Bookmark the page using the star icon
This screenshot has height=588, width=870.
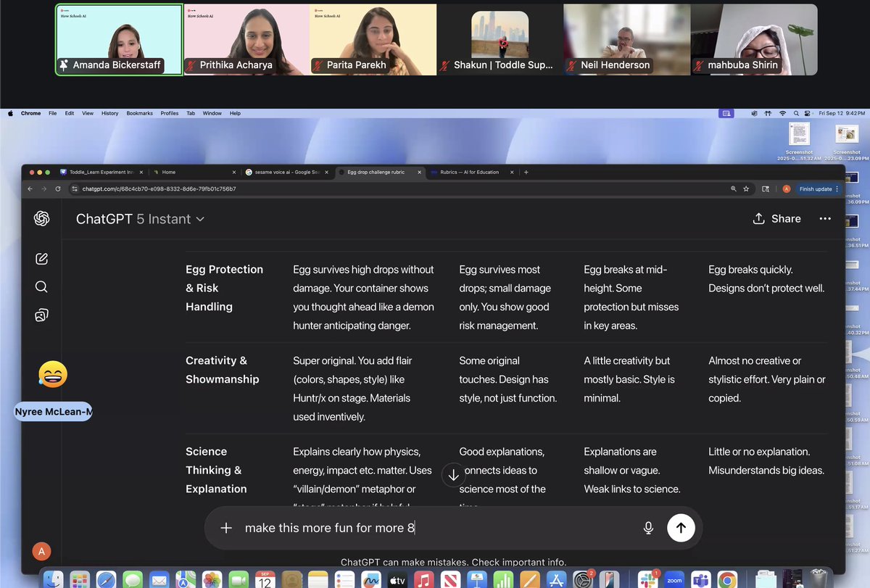click(x=746, y=188)
